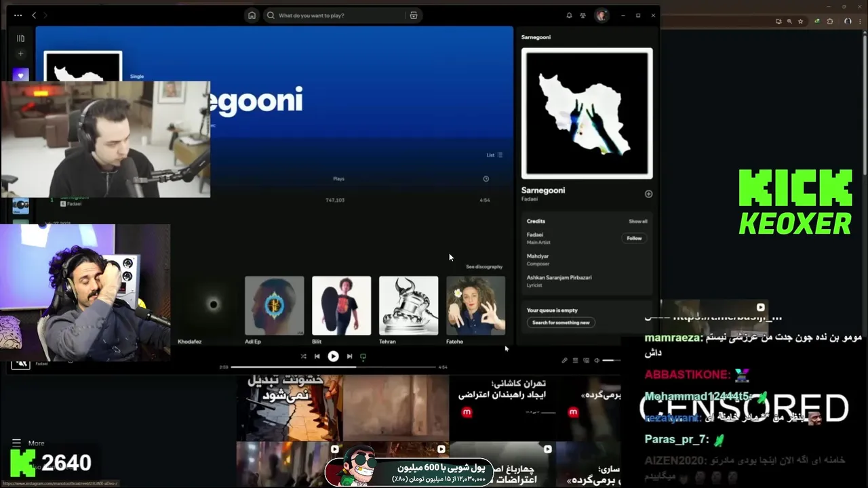
Task: Open Chrome profile avatar
Action: click(x=848, y=22)
